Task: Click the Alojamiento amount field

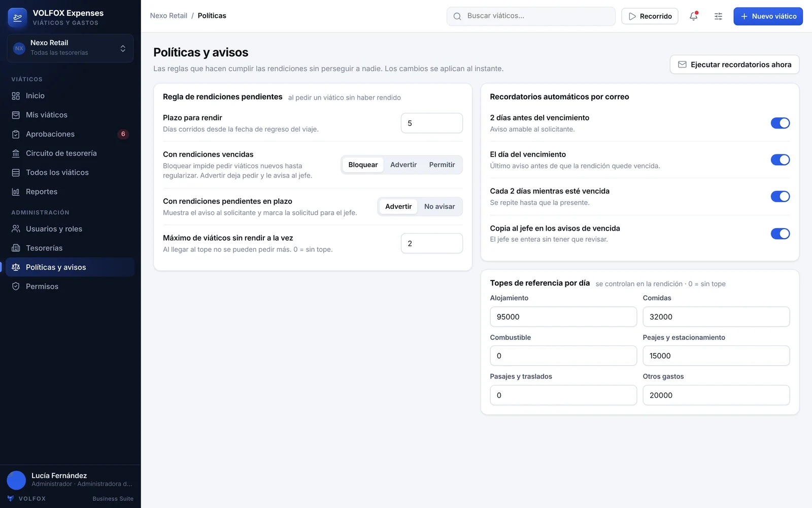Action: coord(563,316)
